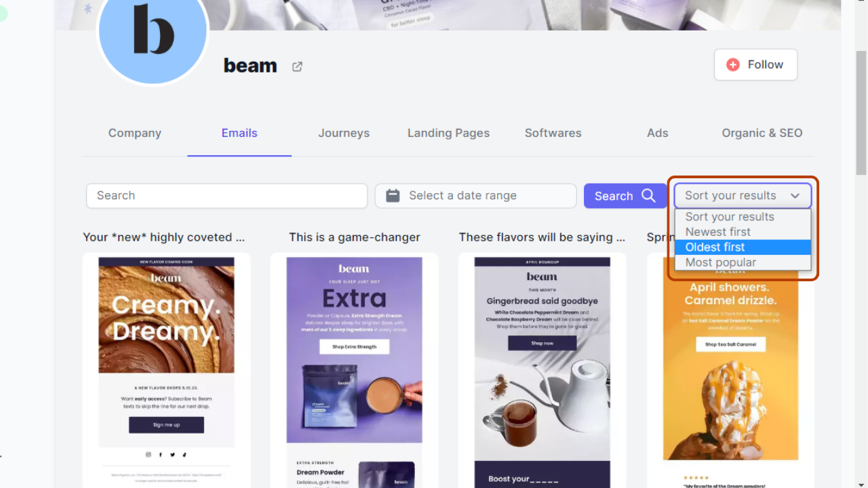
Task: Open the Company tab
Action: (x=135, y=133)
